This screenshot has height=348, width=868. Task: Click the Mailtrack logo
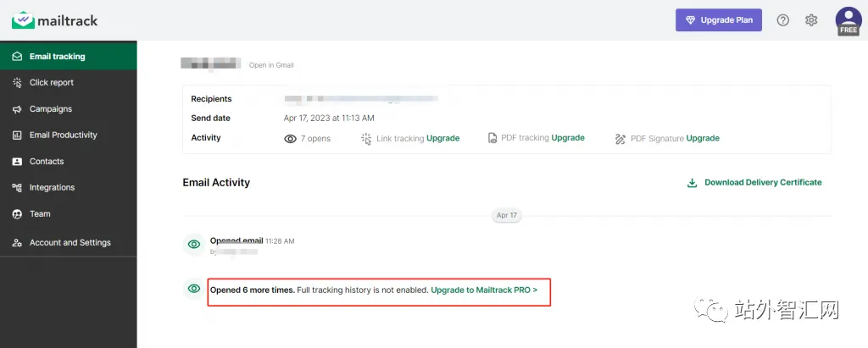(x=54, y=21)
